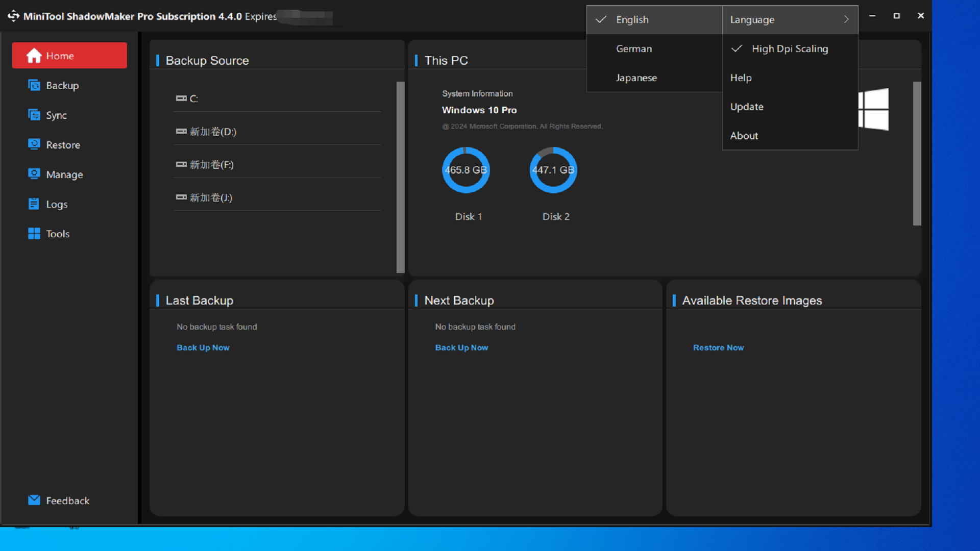This screenshot has width=980, height=551.
Task: Select the Restore icon
Action: point(34,144)
